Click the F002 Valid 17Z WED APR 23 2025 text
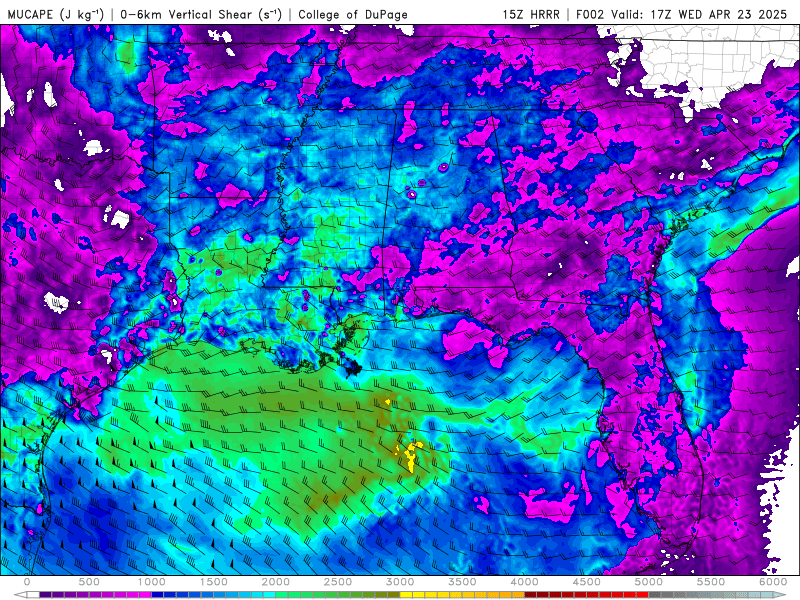The image size is (800, 600). point(682,15)
